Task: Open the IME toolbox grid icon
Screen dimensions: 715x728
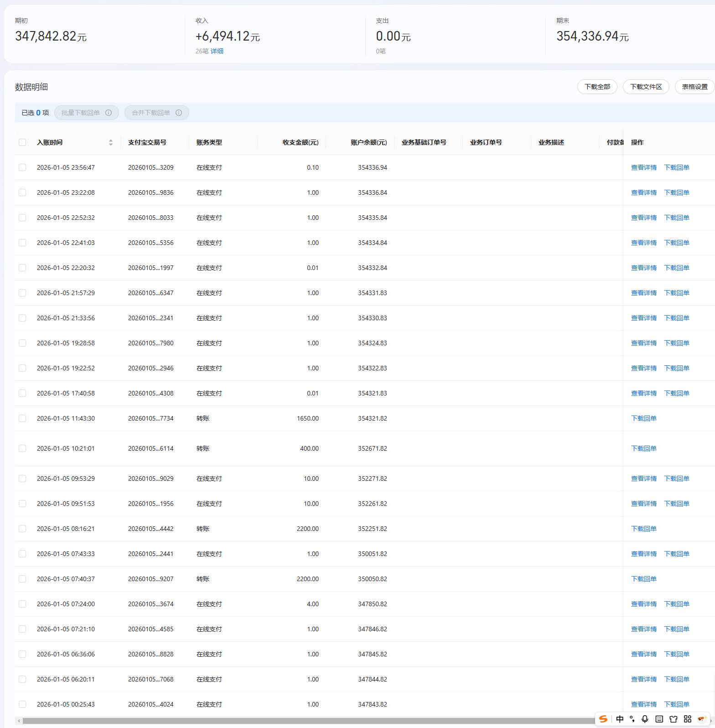Action: coord(688,719)
